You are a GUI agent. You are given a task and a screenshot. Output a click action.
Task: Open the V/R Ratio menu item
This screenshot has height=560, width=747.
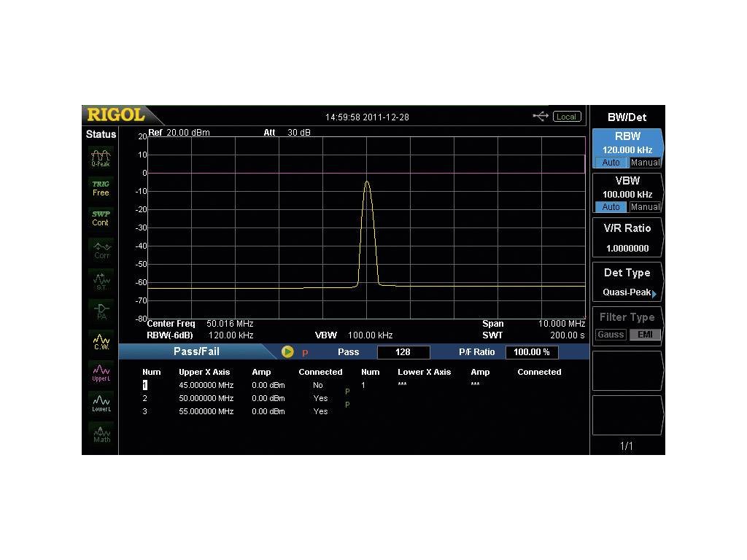tap(627, 237)
